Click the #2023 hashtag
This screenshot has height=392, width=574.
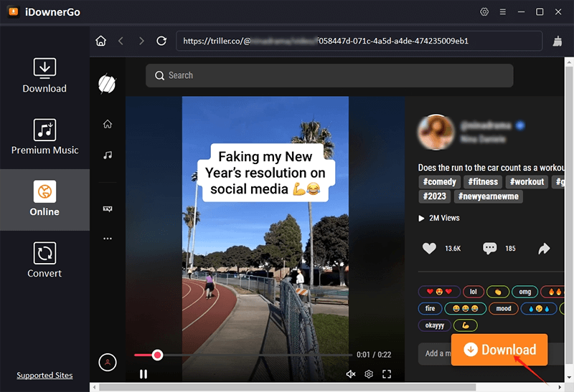click(435, 196)
